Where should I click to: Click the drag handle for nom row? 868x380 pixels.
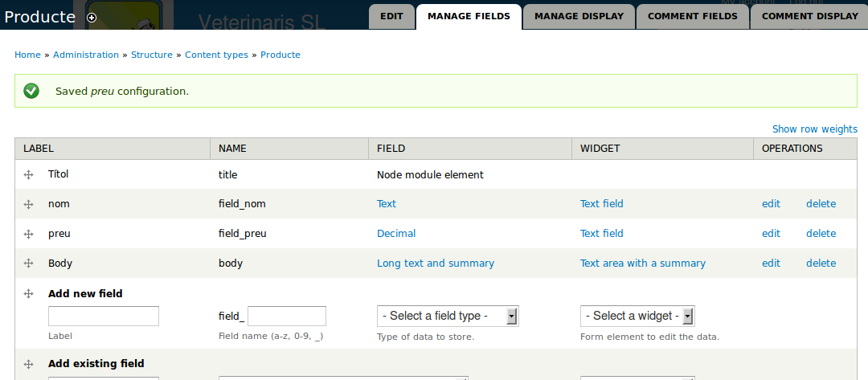(x=29, y=205)
